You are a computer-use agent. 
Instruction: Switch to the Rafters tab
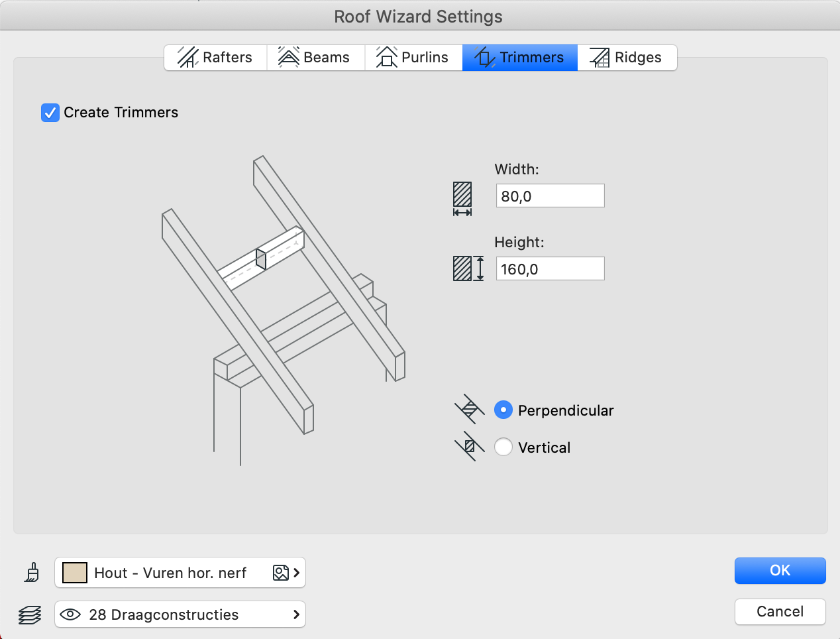215,58
